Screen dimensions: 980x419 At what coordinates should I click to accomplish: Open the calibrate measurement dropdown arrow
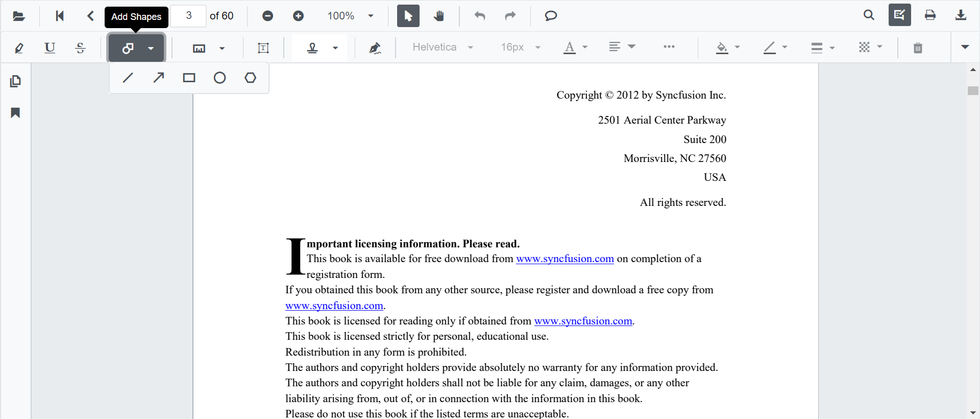[222, 48]
